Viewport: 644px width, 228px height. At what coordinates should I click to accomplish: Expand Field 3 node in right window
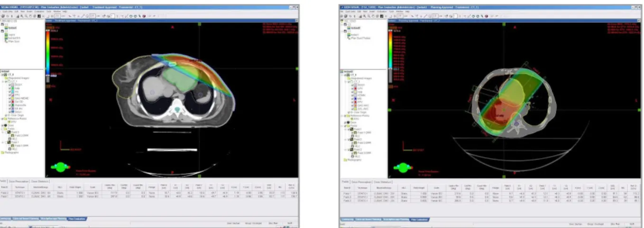coord(345,149)
